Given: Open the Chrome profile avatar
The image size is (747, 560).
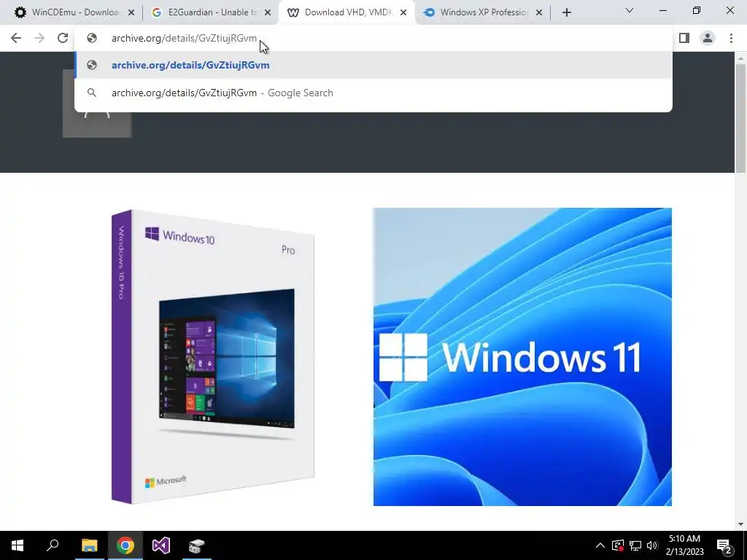Looking at the screenshot, I should [x=708, y=38].
